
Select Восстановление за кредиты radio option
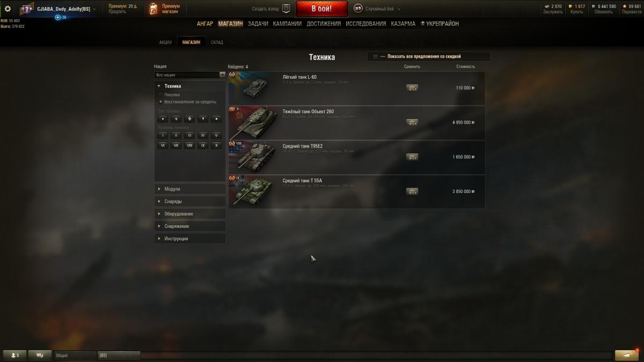(x=160, y=101)
